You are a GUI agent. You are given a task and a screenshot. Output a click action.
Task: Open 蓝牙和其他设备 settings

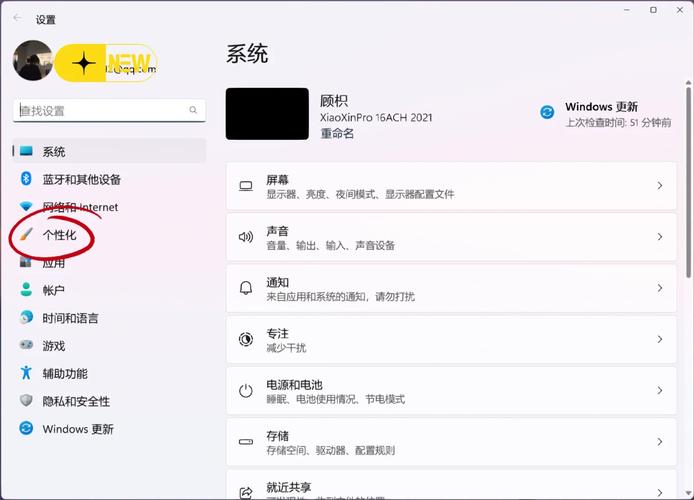click(x=109, y=179)
